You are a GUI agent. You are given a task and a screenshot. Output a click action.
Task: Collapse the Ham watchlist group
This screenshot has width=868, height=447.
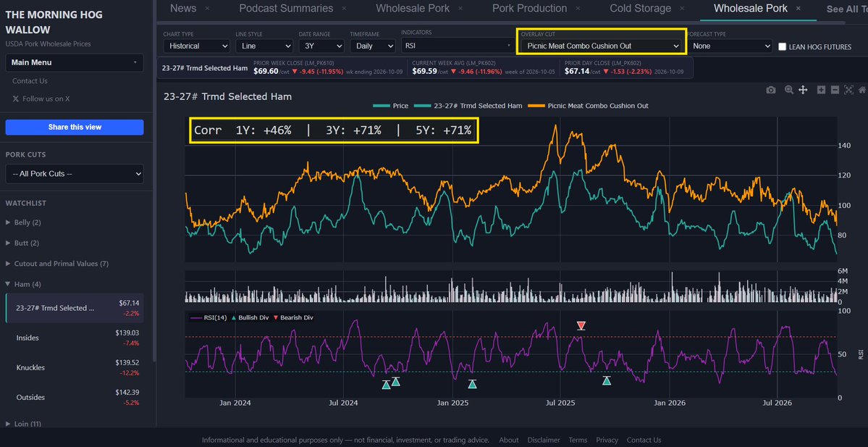coord(23,284)
